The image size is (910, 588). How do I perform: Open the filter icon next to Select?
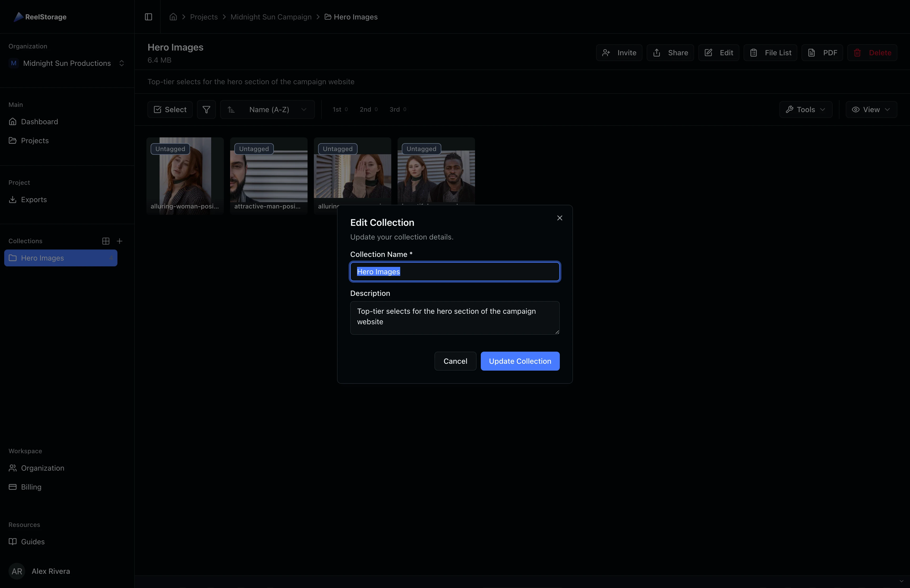[206, 109]
